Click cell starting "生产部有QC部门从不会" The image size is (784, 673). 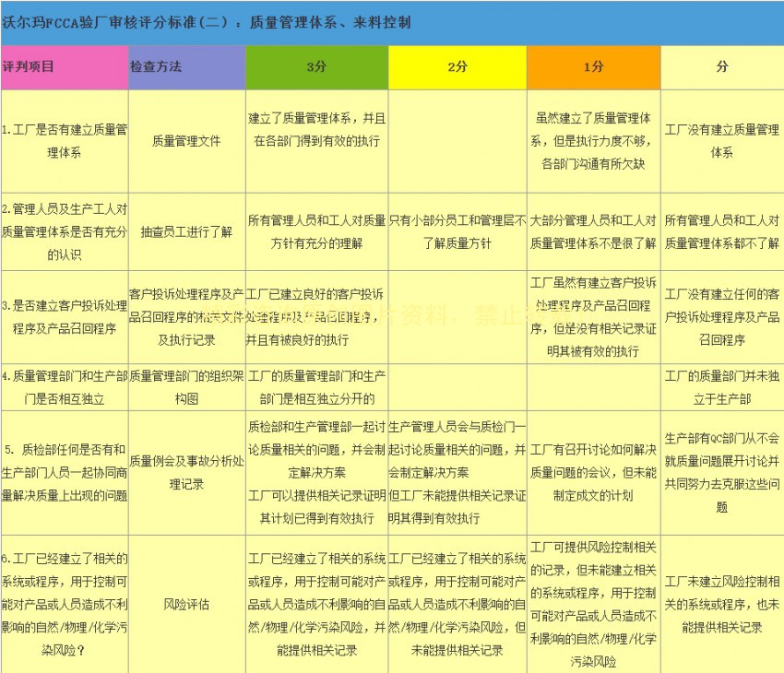(x=722, y=473)
